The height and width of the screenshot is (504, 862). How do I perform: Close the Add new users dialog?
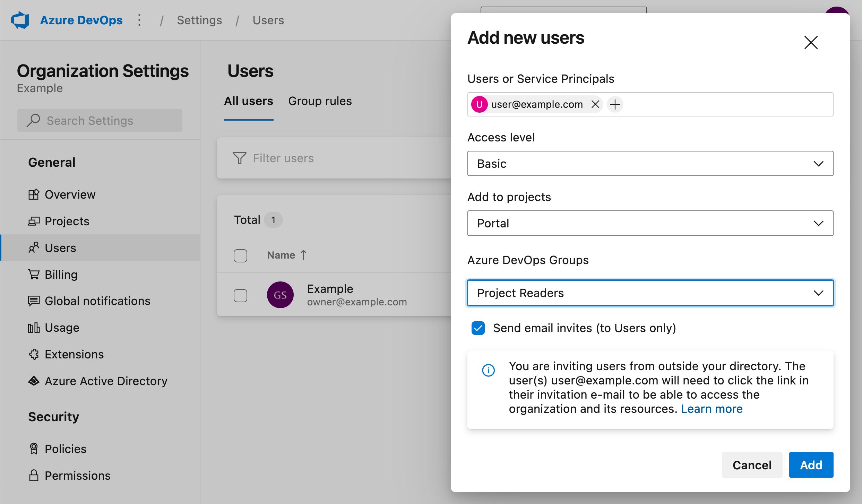811,43
